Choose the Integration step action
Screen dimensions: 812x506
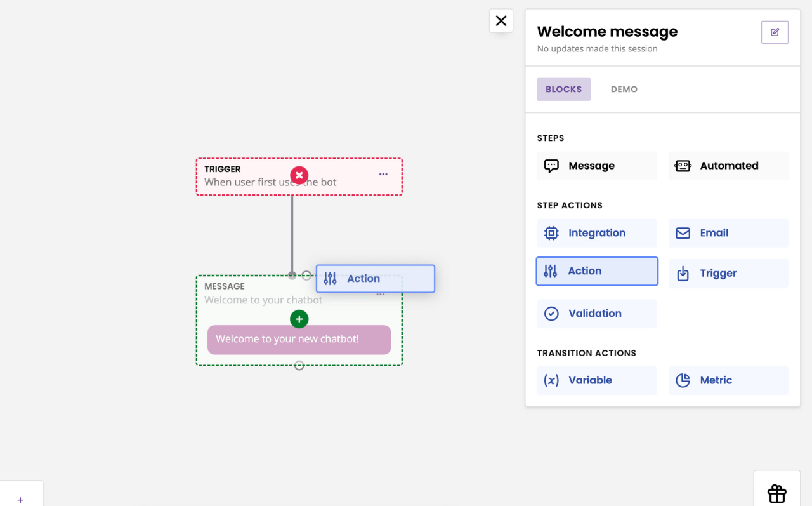click(x=597, y=233)
